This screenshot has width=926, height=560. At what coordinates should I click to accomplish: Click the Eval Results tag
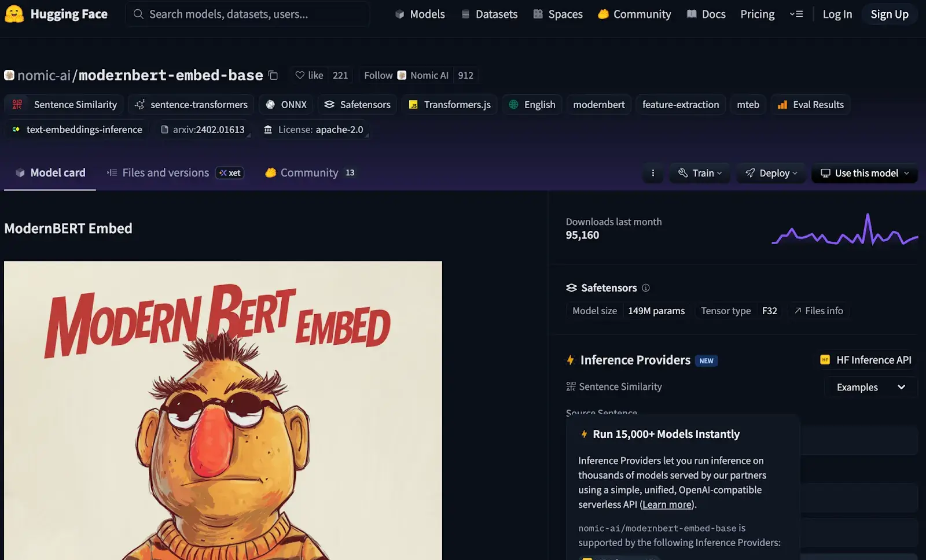tap(810, 105)
